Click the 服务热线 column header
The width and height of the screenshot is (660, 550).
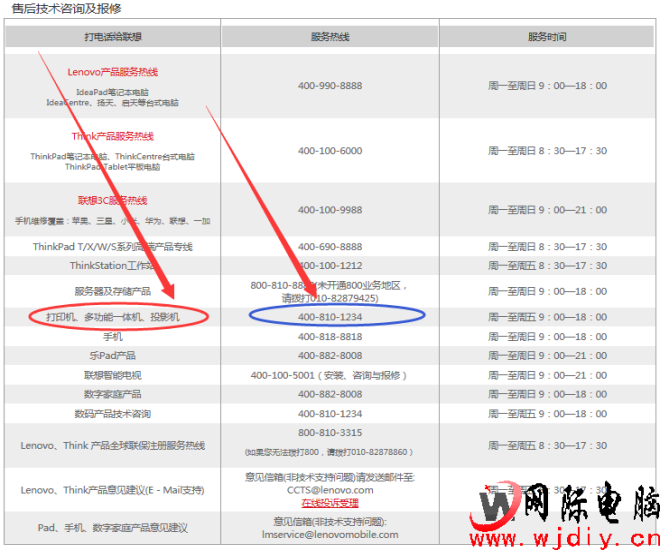[330, 37]
